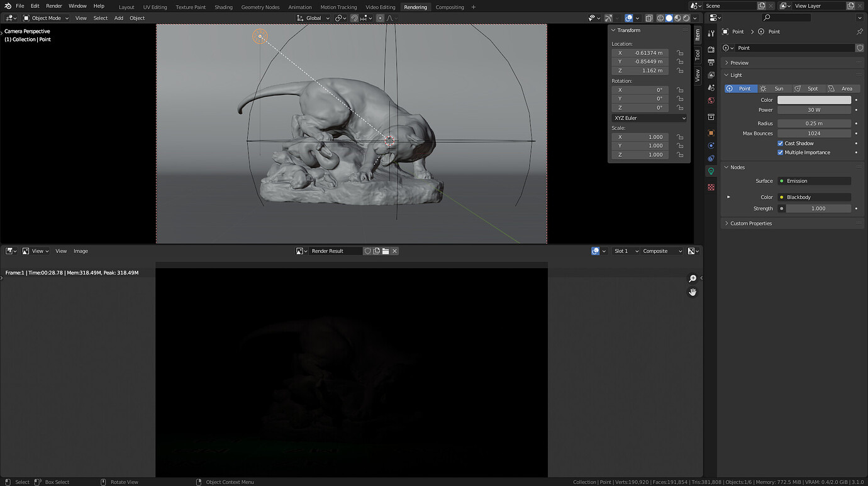Click the Blender logo menu icon

click(x=8, y=6)
